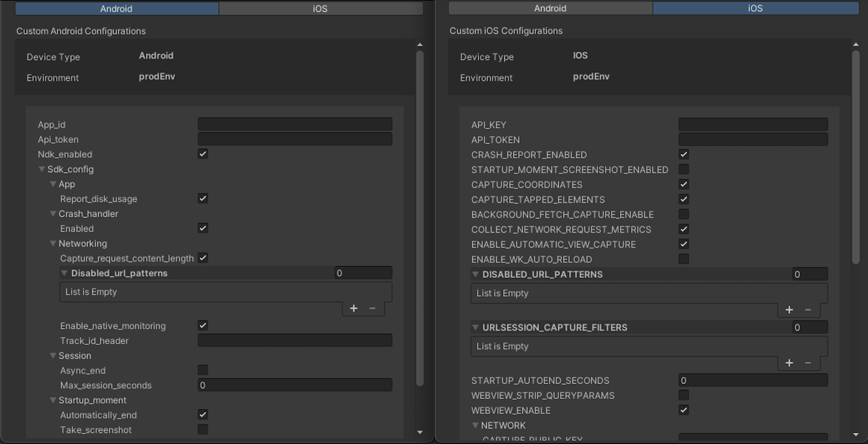Enable Async_end checkbox
Screen dimensions: 868x444
(203, 370)
